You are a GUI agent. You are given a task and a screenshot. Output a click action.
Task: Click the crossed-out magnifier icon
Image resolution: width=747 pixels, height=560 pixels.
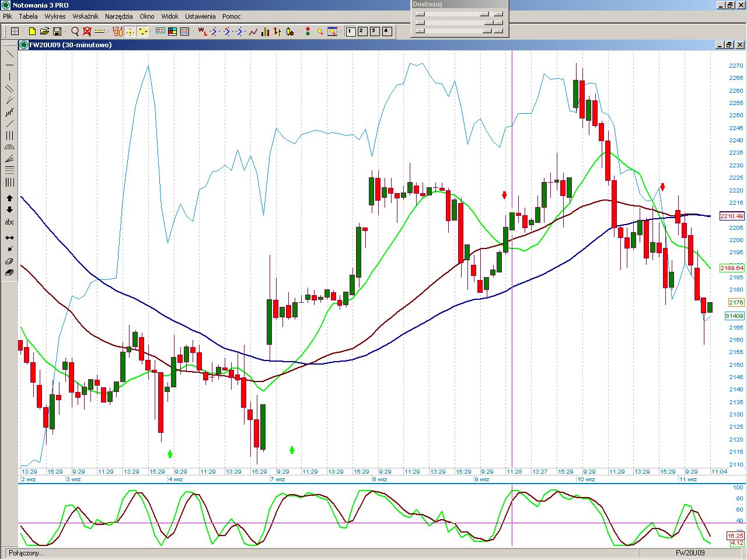click(87, 31)
